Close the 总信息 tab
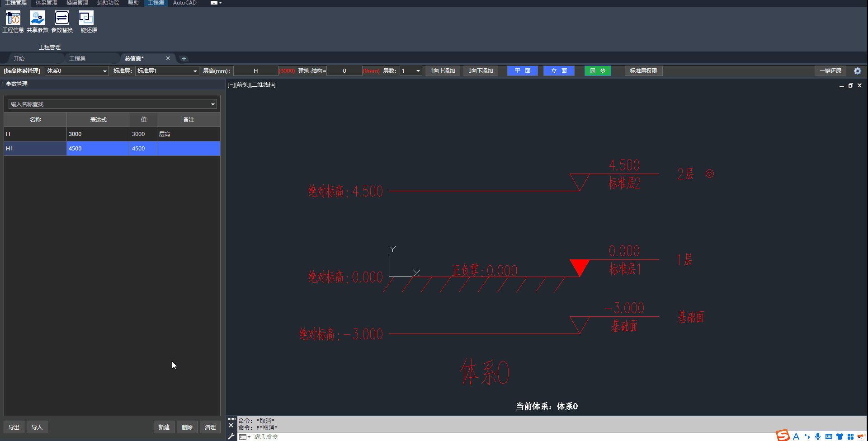Viewport: 868px width, 441px height. tap(168, 58)
